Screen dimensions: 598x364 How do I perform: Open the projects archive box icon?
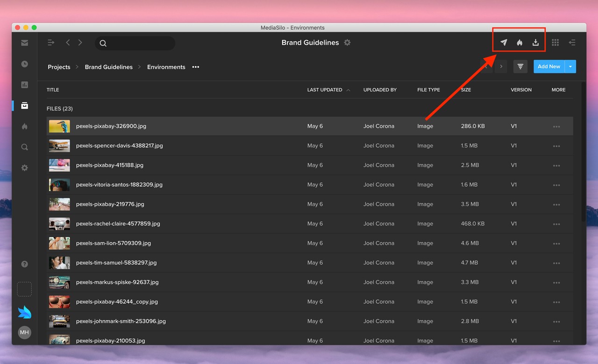24,105
